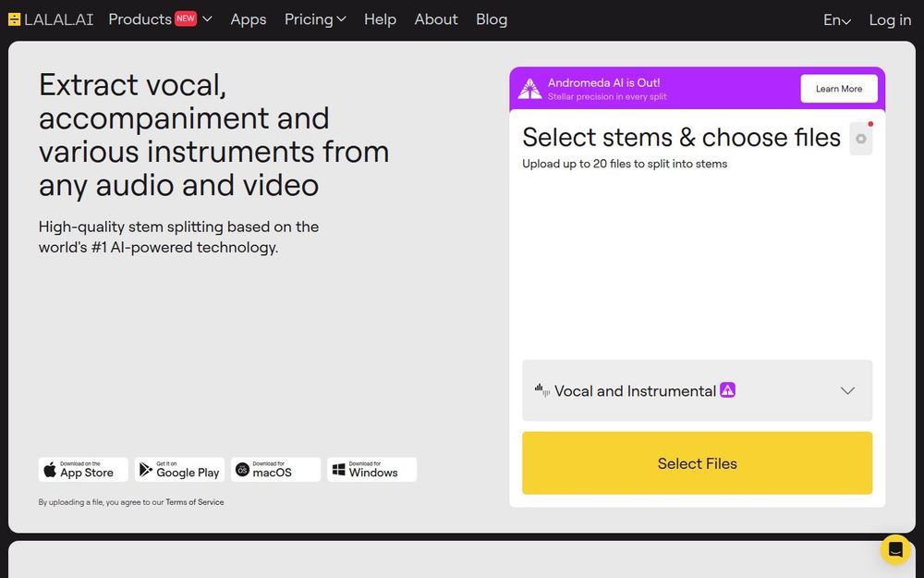Expand the Pricing dropdown
924x578 pixels.
point(315,19)
